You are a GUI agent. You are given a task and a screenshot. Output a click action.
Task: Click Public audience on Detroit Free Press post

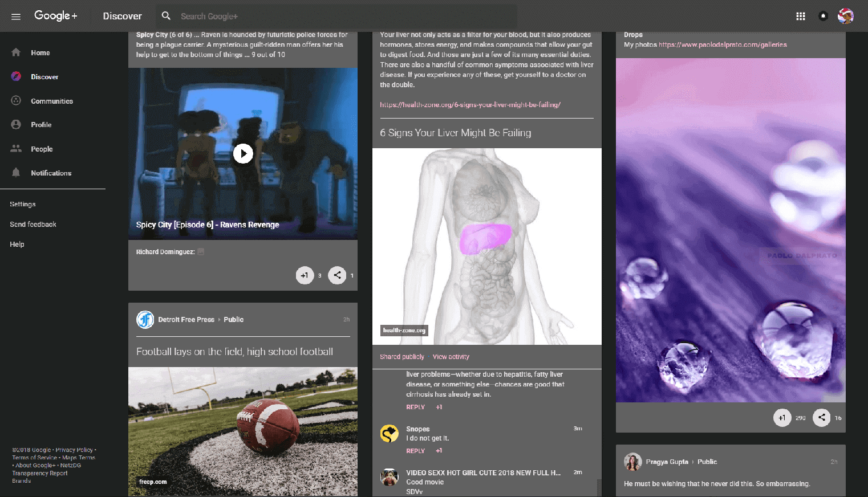234,320
